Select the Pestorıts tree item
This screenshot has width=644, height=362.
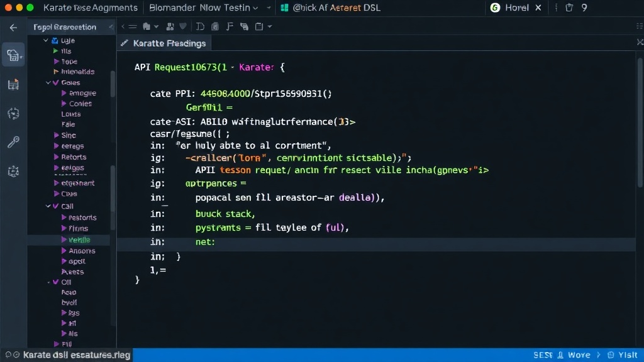[82, 217]
